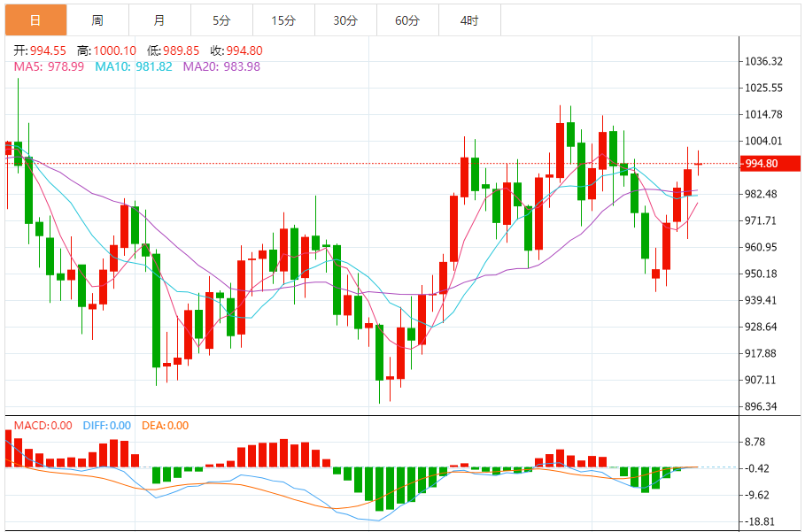Open the 5分 interval tab
The height and width of the screenshot is (532, 805).
pos(221,20)
